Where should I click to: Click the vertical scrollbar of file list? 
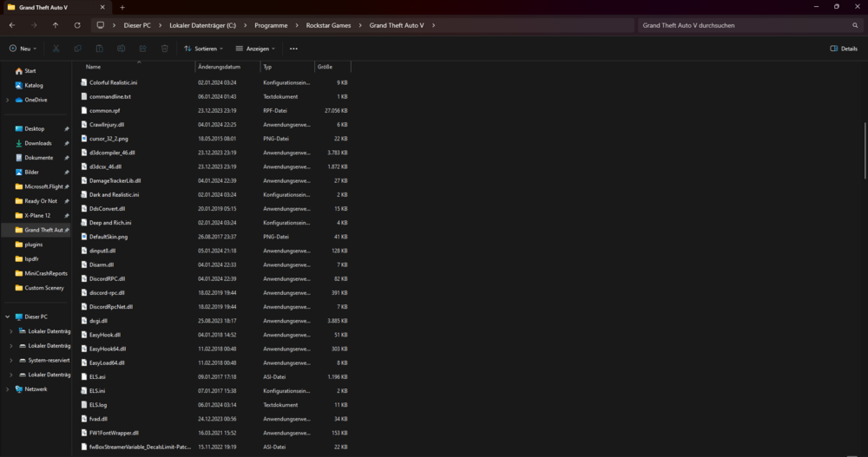(x=865, y=151)
